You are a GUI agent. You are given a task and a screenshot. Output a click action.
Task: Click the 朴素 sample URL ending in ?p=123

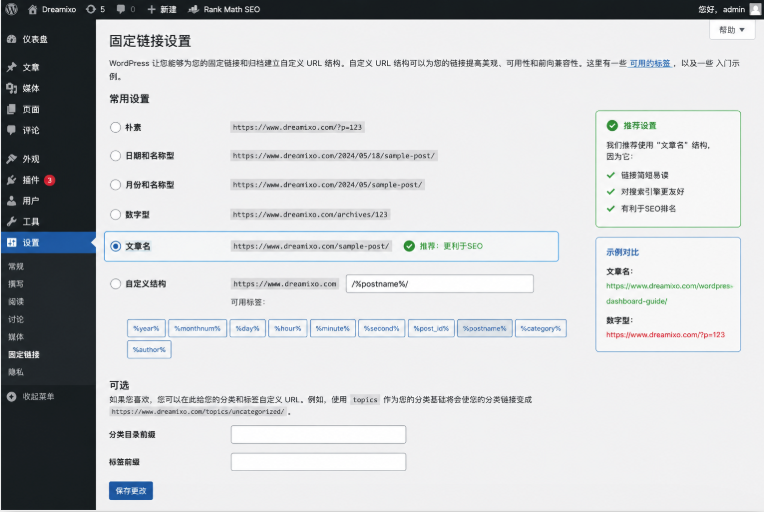point(297,127)
